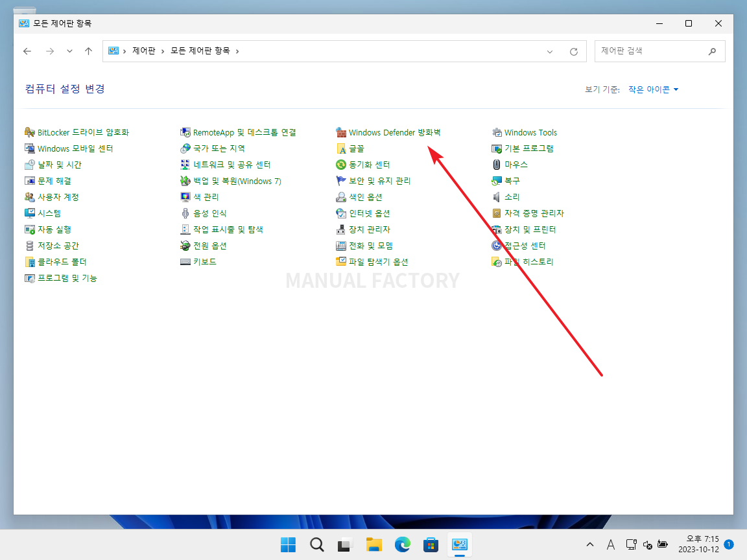The height and width of the screenshot is (560, 747).
Task: Click the Windows Defender 방화벽 icon
Action: (341, 132)
